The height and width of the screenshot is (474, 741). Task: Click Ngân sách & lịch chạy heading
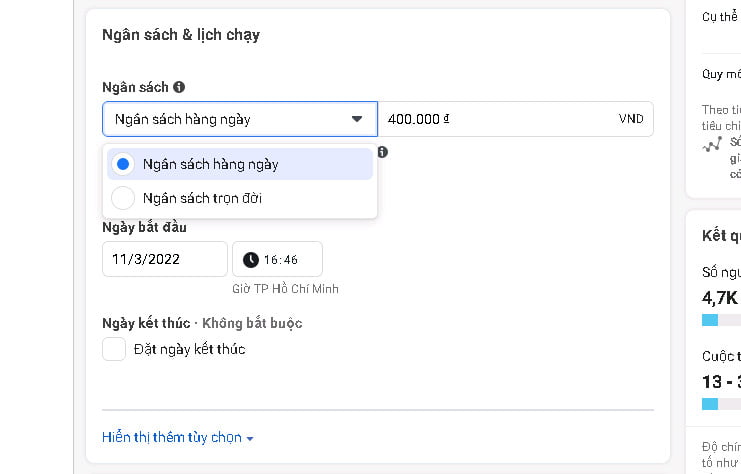point(181,35)
